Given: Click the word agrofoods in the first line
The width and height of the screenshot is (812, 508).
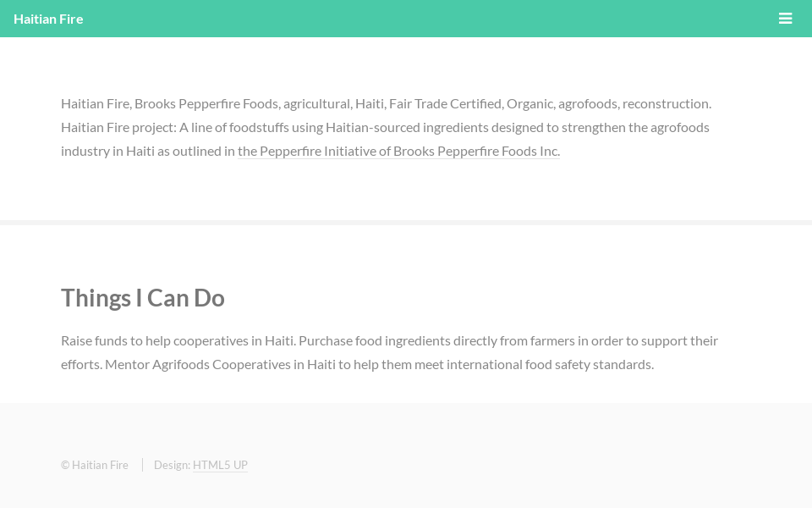Looking at the screenshot, I should click(x=589, y=103).
